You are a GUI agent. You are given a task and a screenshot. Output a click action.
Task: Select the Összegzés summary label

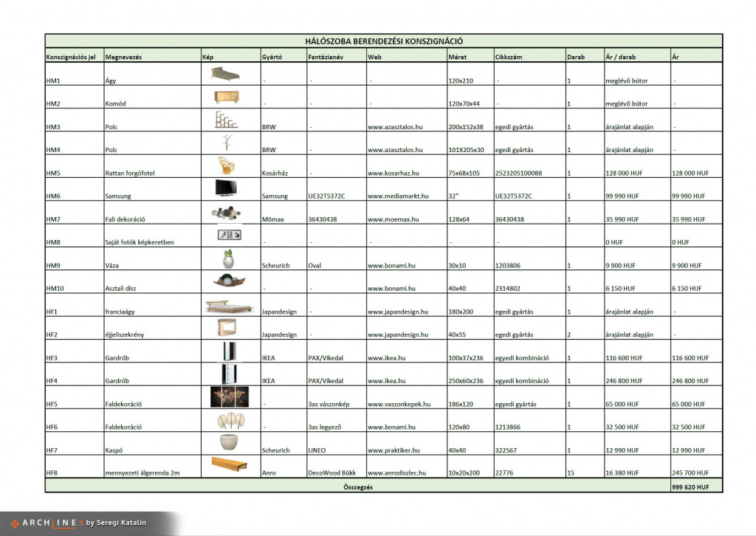pyautogui.click(x=358, y=487)
